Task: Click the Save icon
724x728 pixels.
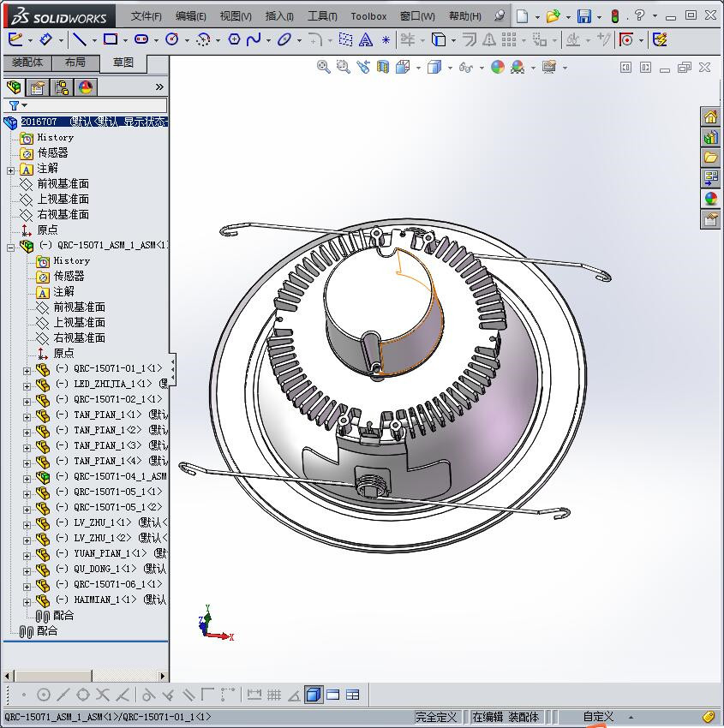Action: point(583,16)
